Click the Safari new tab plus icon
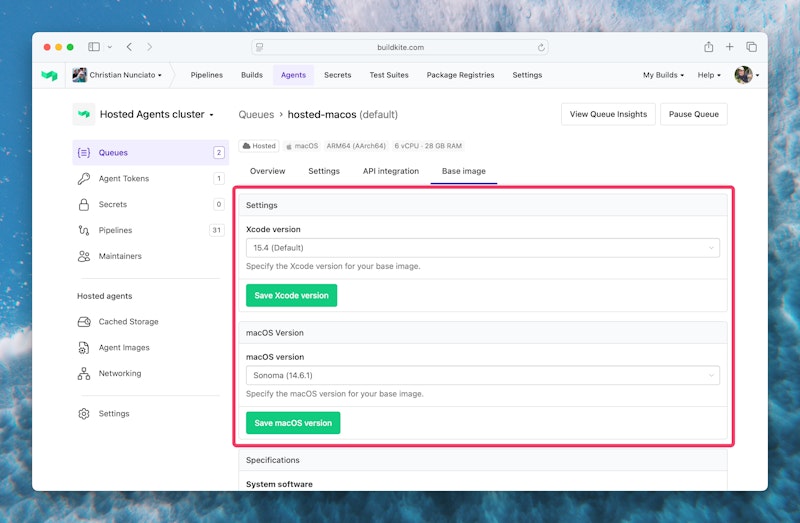The image size is (800, 523). (x=730, y=47)
